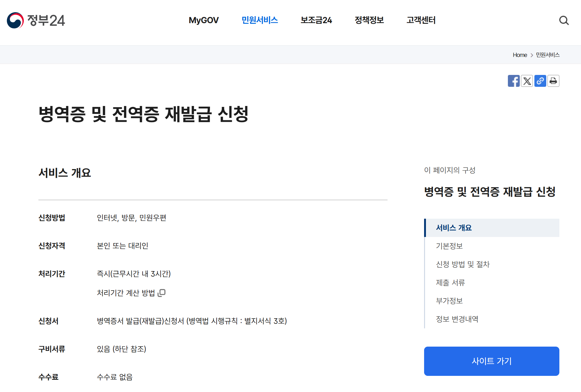Copy the page URL link

(540, 81)
